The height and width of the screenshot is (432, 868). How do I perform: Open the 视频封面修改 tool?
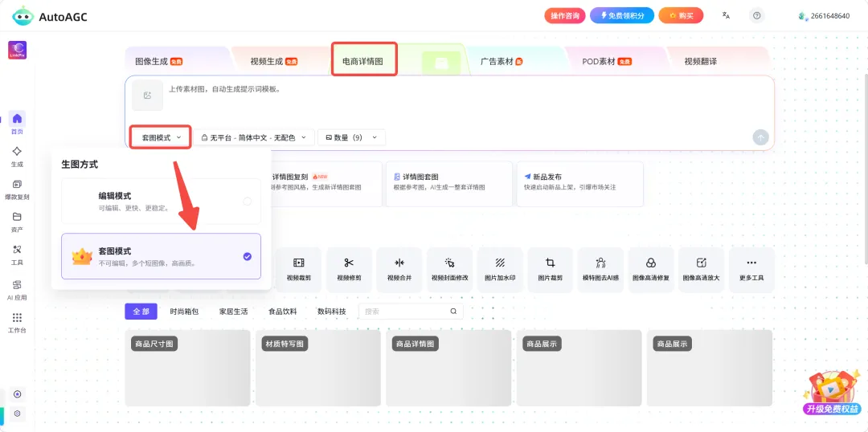pos(449,269)
